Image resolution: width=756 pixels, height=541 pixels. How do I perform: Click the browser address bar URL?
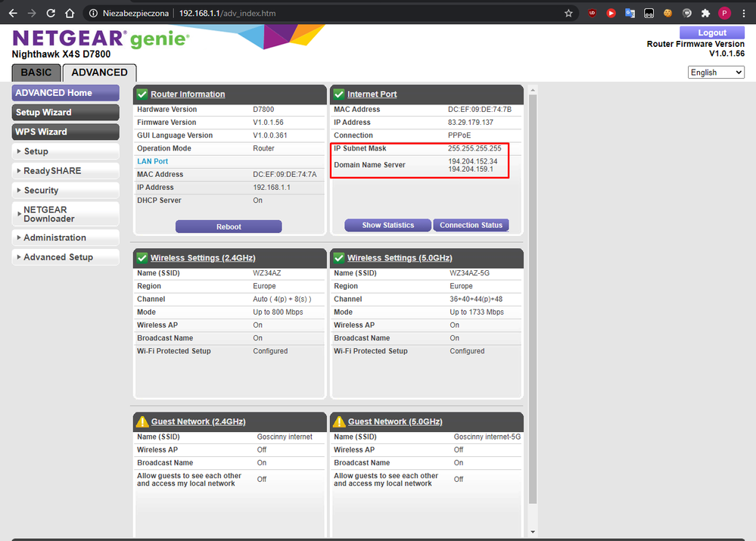point(227,13)
